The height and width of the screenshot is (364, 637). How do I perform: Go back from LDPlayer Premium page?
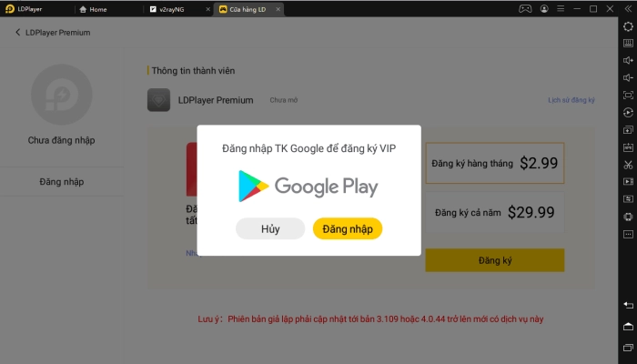tap(17, 32)
